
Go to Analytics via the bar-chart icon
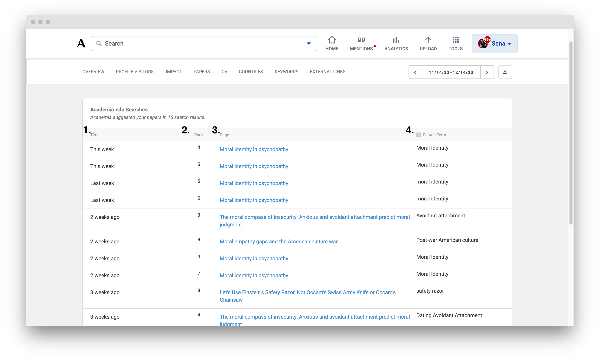coord(396,40)
